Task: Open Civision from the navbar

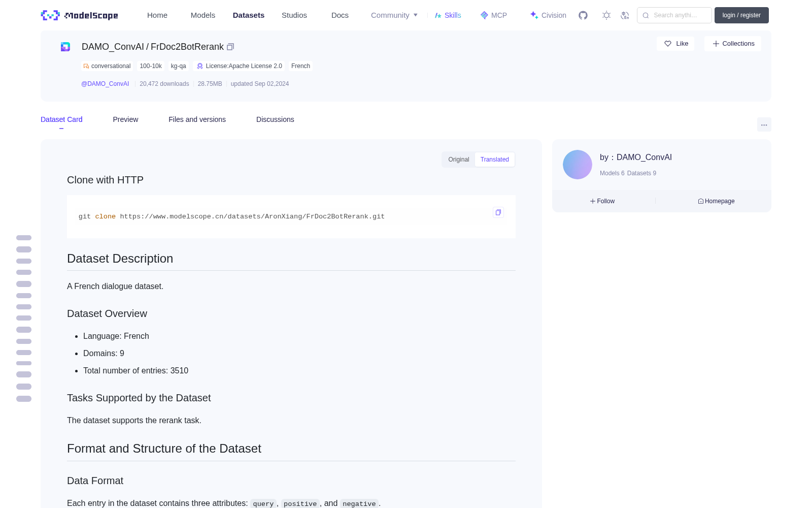Action: [x=548, y=15]
